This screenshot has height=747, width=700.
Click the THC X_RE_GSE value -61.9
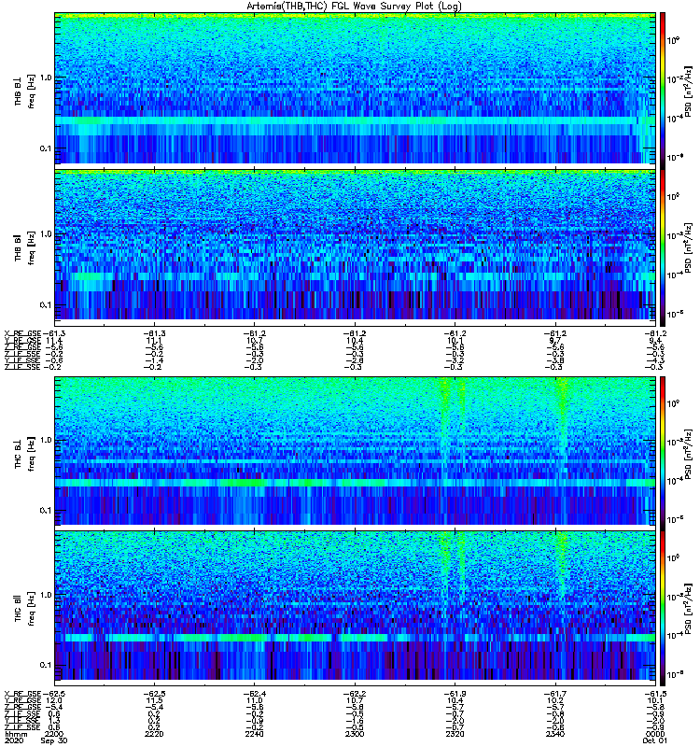point(454,694)
